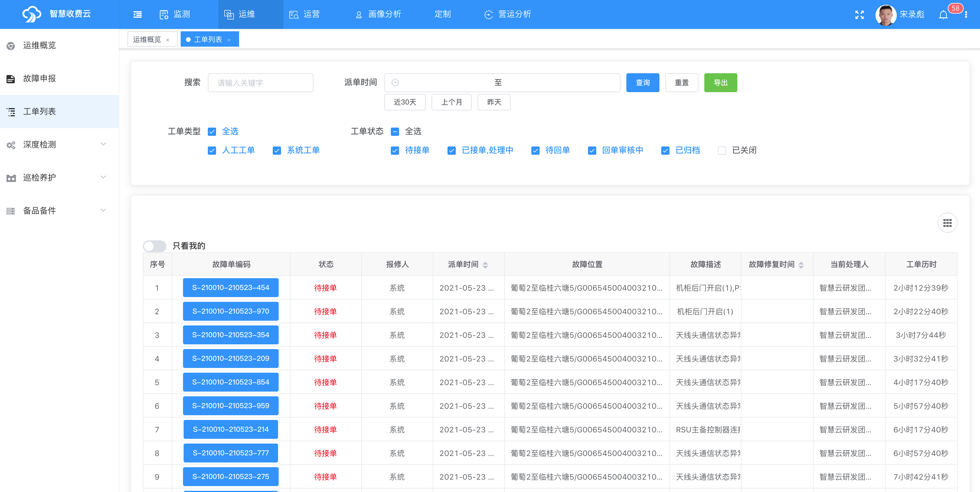The image size is (980, 492).
Task: Uncheck the 人工工单 checkbox
Action: tap(212, 151)
